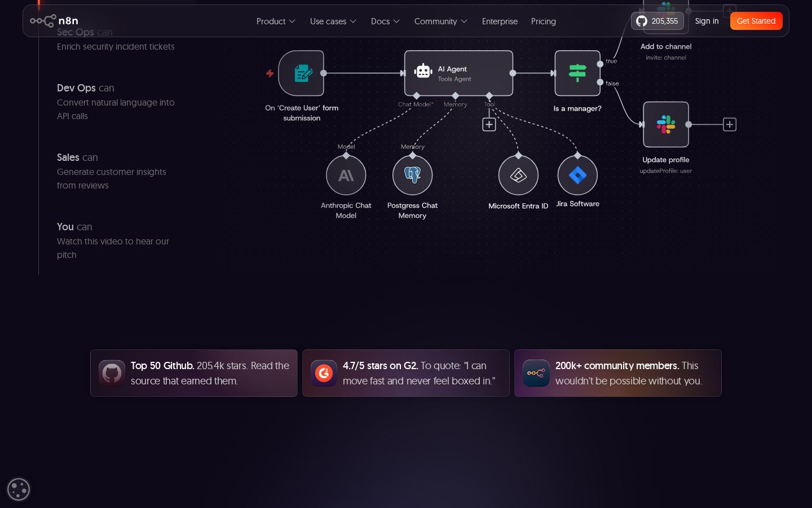Screen dimensions: 812x508
Task: Select the 'Is a manager?' signpost node
Action: coord(577,73)
